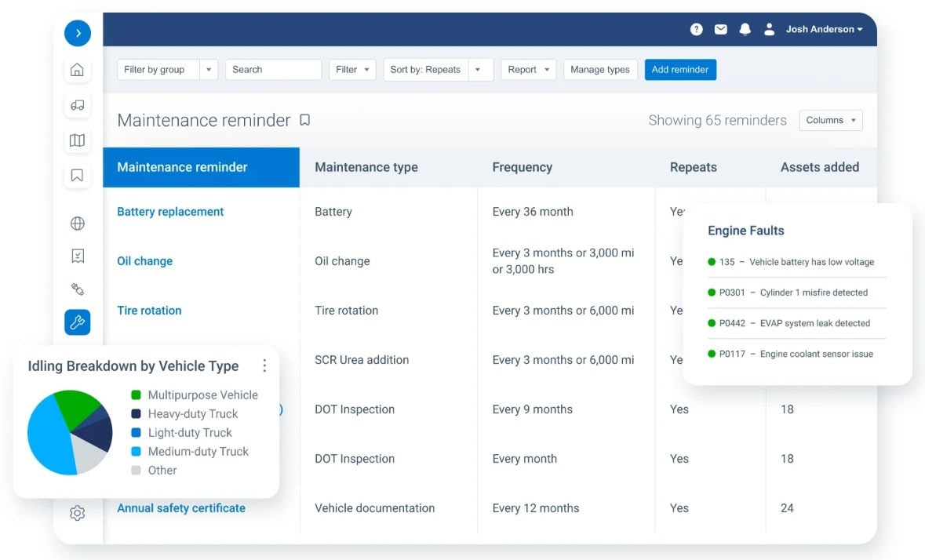Open the notifications bell icon
Screen dimensions: 925x560
(x=745, y=29)
